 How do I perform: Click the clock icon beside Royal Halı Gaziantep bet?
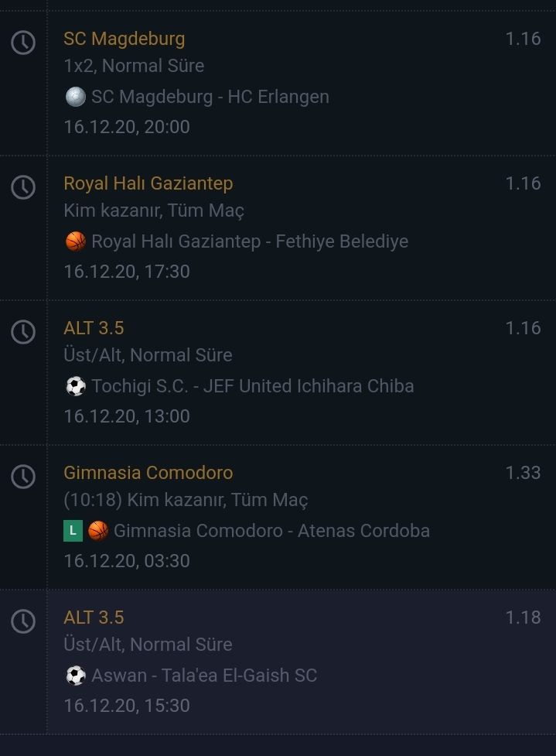[x=23, y=187]
